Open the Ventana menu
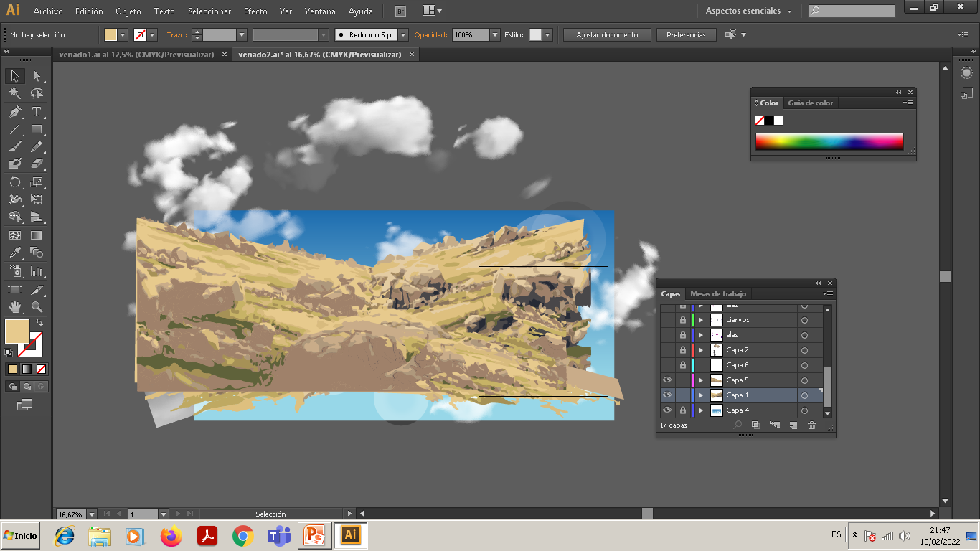This screenshot has height=551, width=980. tap(320, 11)
